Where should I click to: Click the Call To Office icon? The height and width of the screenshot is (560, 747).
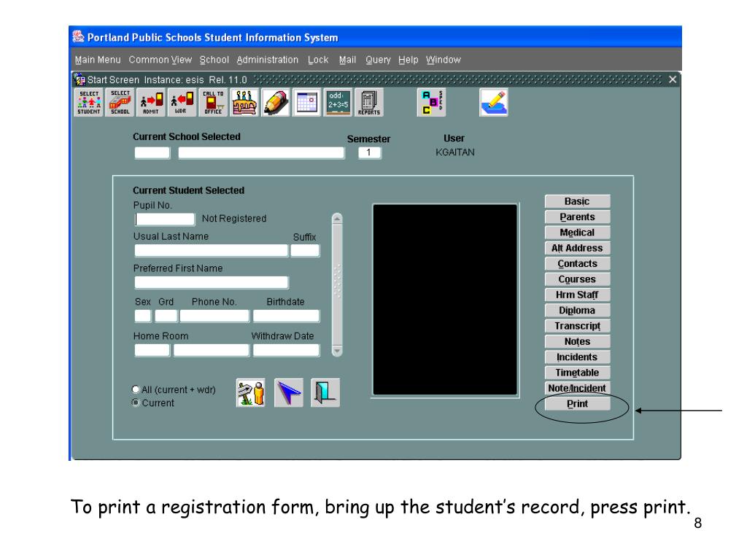(213, 102)
